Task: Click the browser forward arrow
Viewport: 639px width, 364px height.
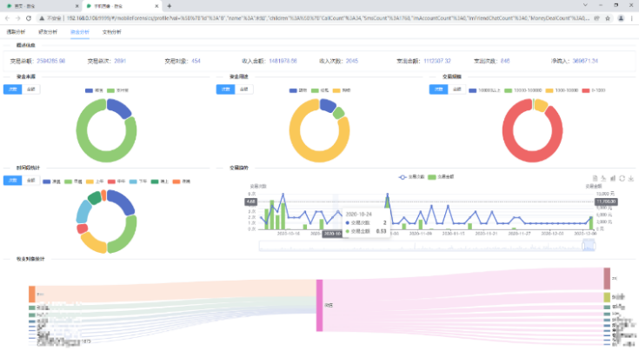Action: 17,18
